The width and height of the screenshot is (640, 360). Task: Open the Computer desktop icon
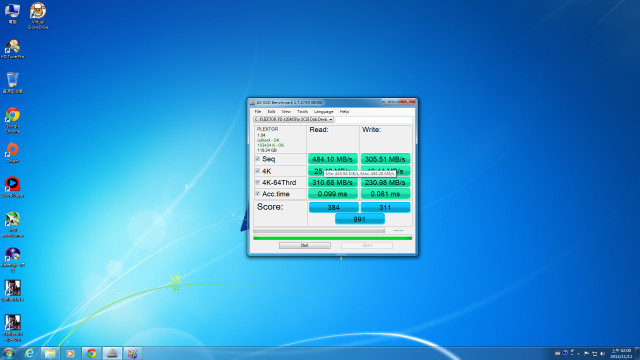click(12, 13)
